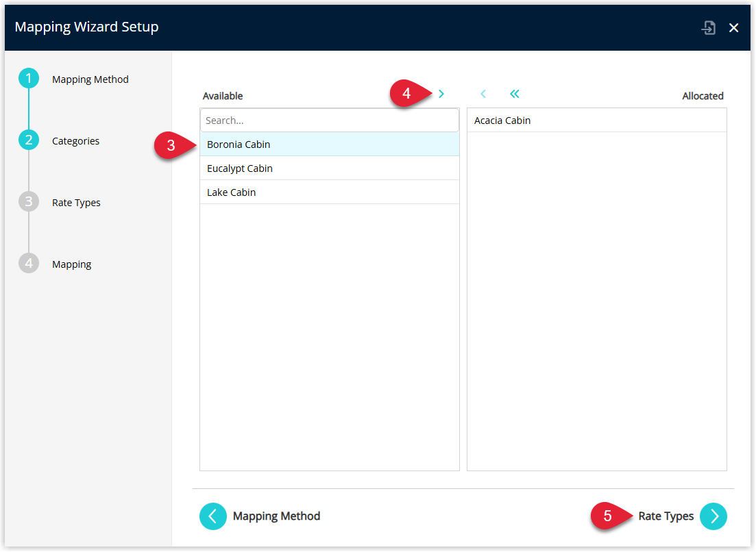Click the Mapping label in wizard sidebar

click(71, 264)
